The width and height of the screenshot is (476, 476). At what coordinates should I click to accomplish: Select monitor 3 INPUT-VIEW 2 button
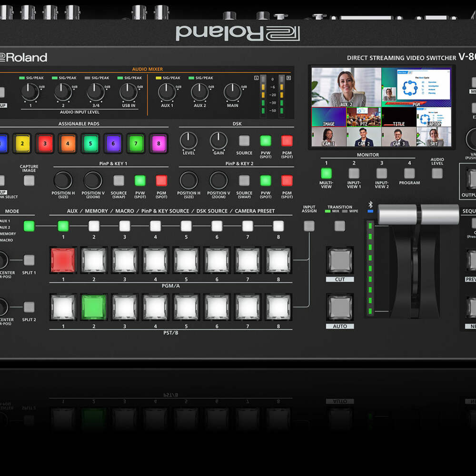click(x=382, y=173)
